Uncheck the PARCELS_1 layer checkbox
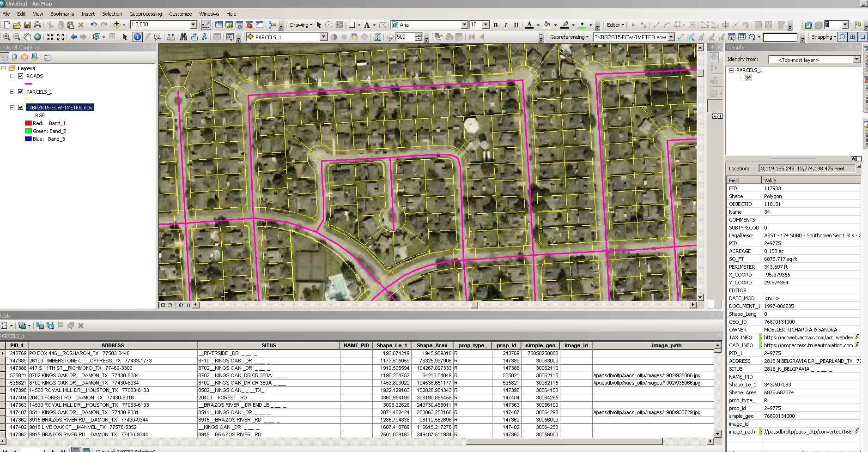 [x=20, y=92]
